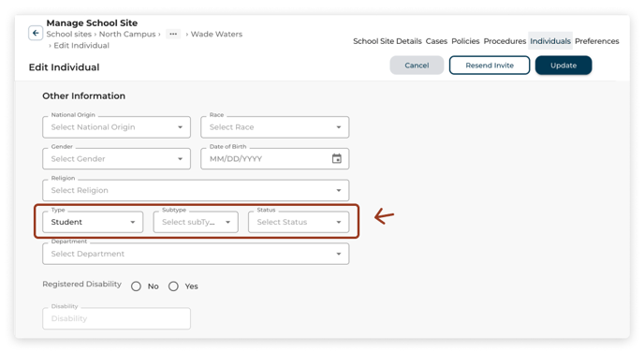Open the Status dropdown
Image resolution: width=644 pixels, height=352 pixels.
(299, 222)
